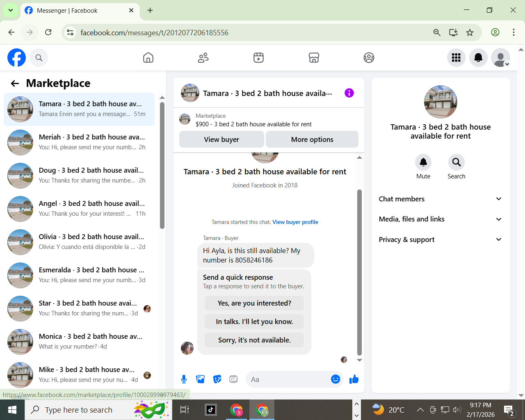Open the tab search dropdown arrow

(10, 10)
